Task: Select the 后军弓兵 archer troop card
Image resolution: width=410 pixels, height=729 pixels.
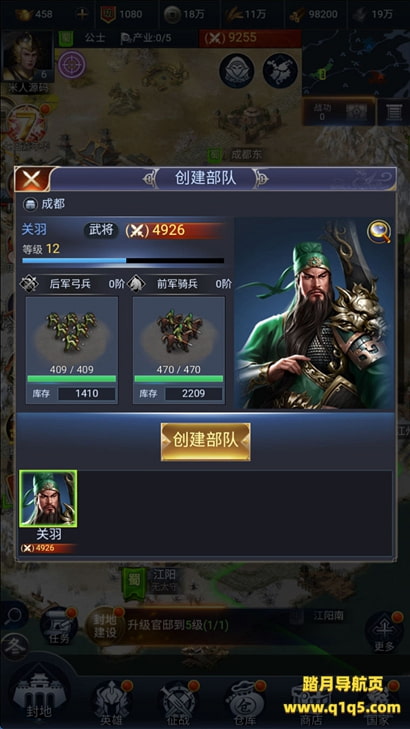Action: click(72, 350)
